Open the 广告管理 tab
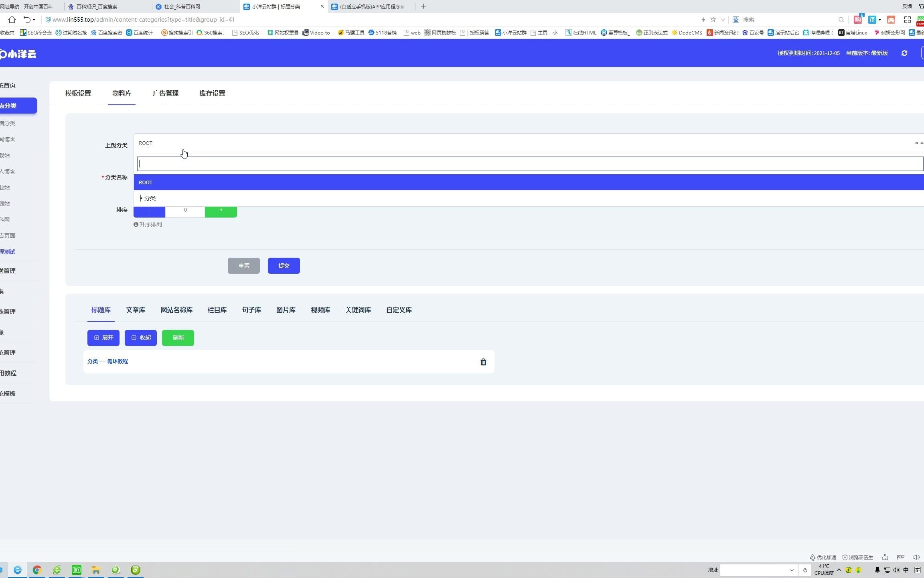 coord(165,93)
